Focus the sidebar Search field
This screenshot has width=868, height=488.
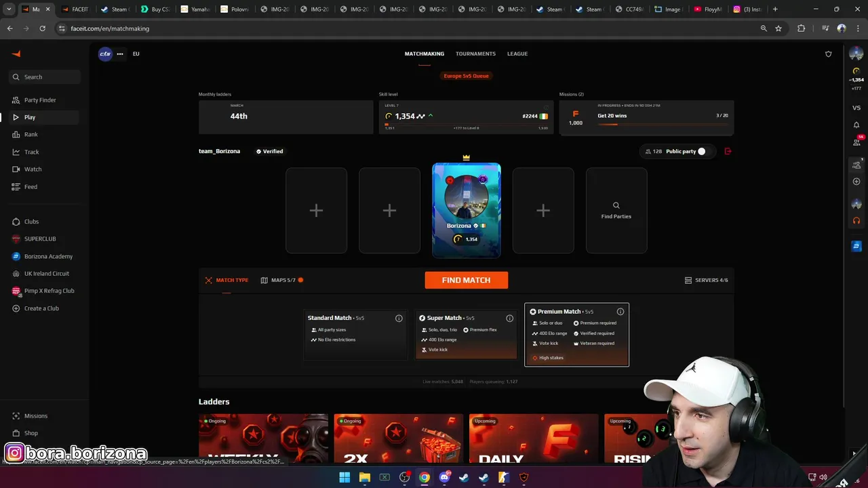tap(45, 77)
